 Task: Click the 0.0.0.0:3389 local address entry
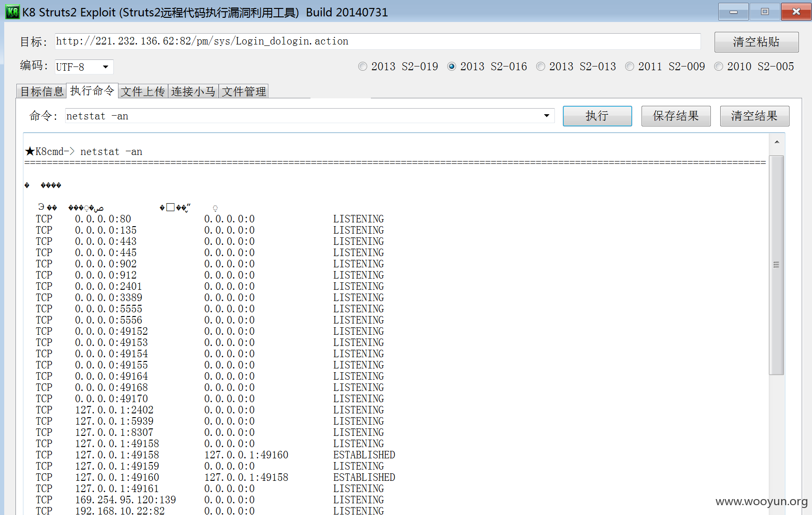(x=109, y=298)
